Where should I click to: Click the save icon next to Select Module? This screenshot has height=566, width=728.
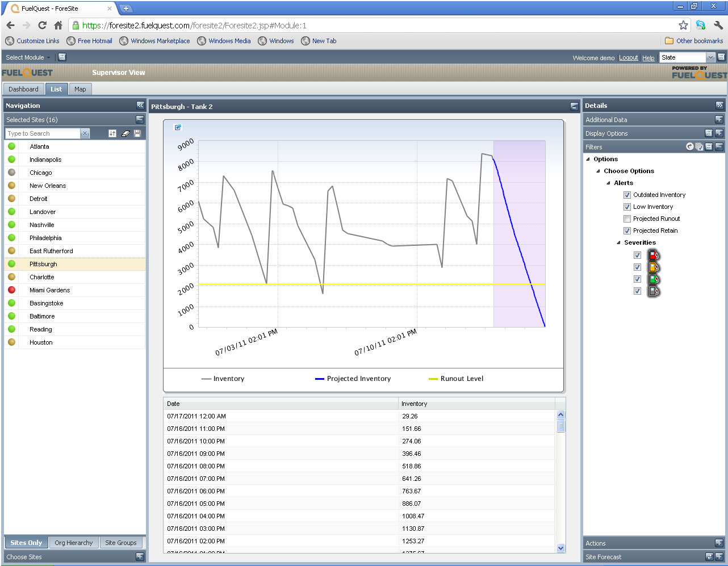coord(62,57)
